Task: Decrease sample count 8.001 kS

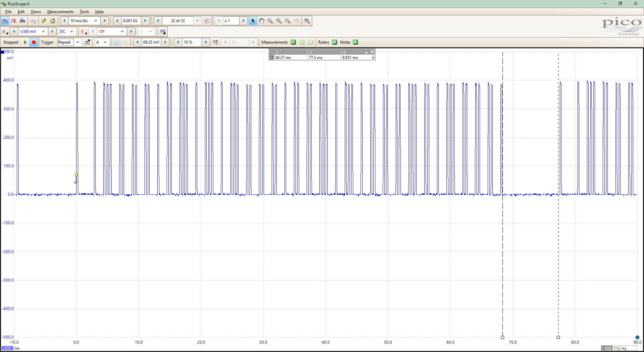Action: point(117,21)
